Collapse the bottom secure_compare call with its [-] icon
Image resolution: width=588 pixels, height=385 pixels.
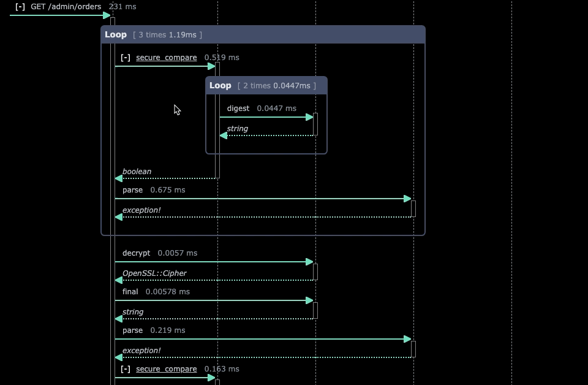coord(126,368)
